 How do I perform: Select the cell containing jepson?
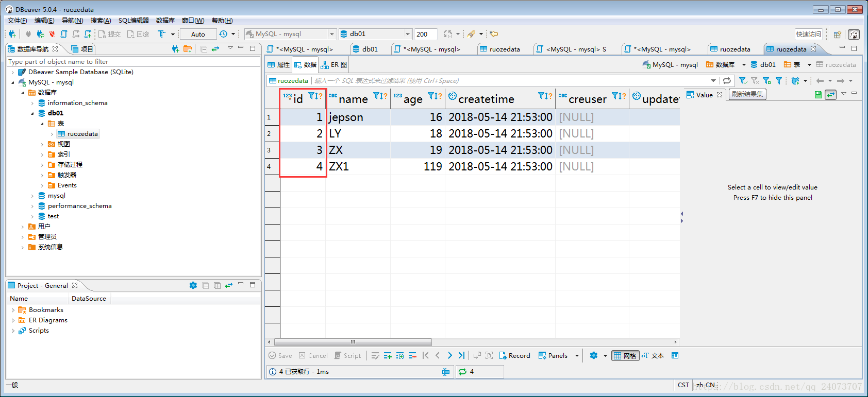(358, 117)
